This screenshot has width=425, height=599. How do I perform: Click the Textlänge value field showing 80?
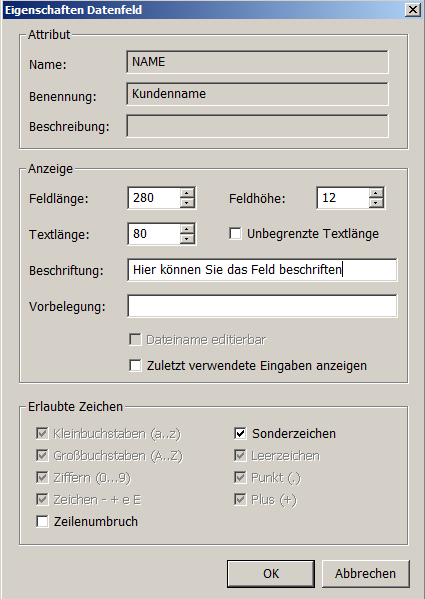[x=154, y=234]
